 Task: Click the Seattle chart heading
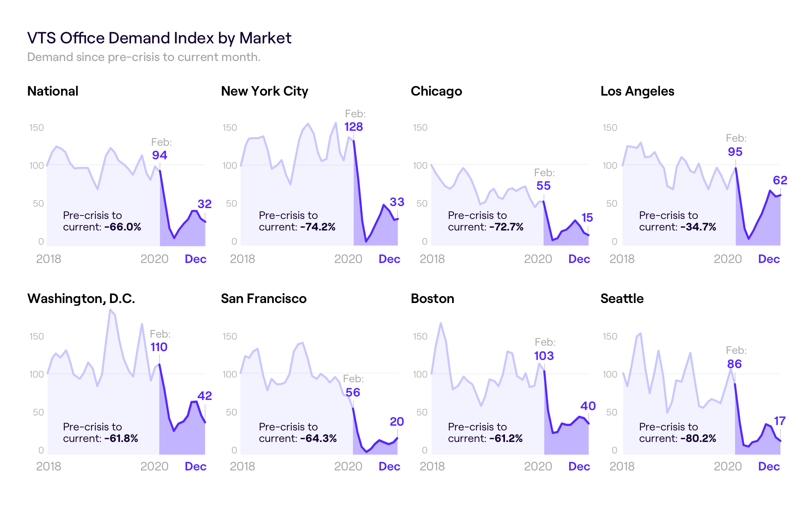point(622,299)
